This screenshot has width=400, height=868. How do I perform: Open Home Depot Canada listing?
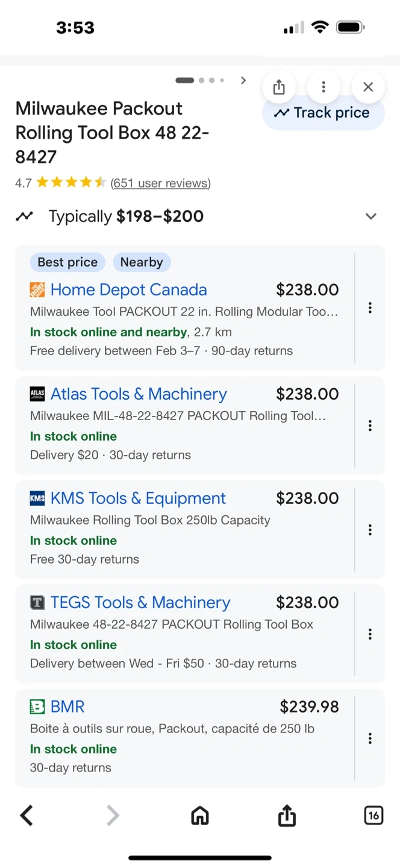[128, 290]
